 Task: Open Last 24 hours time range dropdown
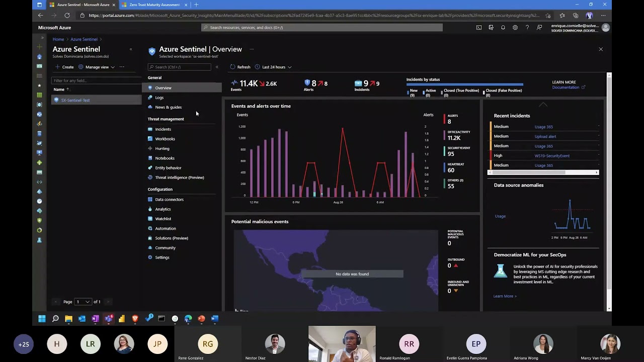(x=273, y=67)
